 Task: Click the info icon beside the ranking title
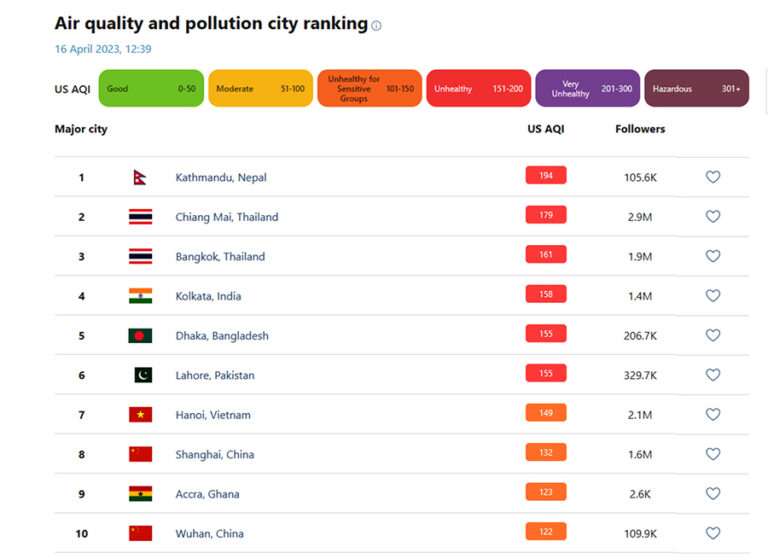click(376, 26)
